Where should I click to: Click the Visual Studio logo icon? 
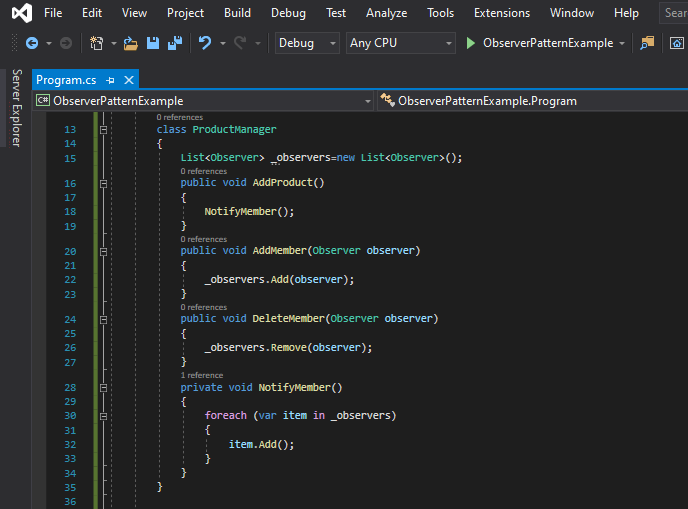tap(22, 13)
